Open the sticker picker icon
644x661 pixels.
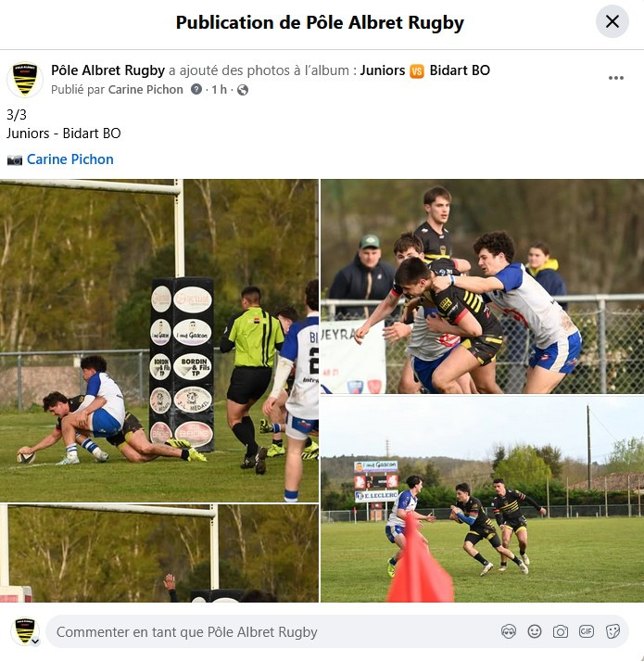pyautogui.click(x=612, y=631)
